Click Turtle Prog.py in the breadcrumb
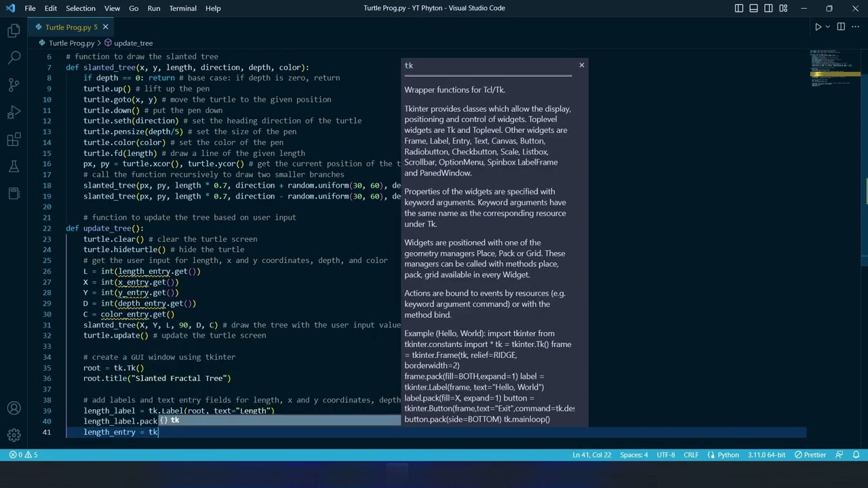 (x=71, y=43)
